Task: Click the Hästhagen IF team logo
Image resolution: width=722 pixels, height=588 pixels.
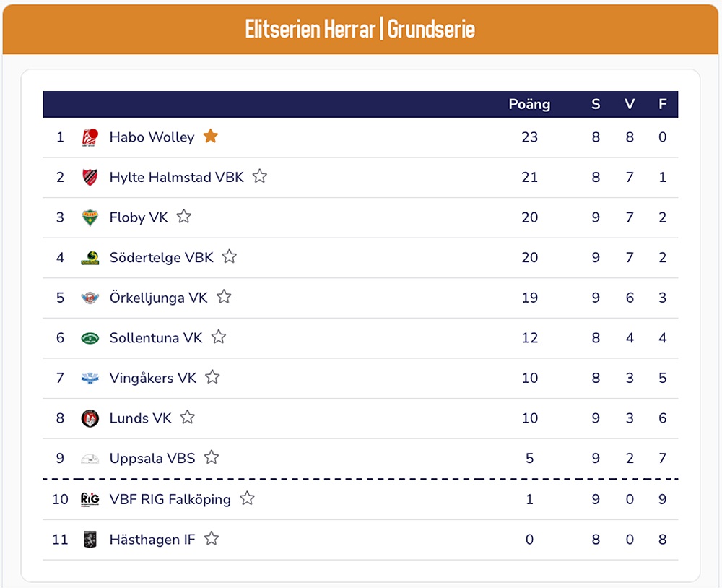Action: point(90,540)
